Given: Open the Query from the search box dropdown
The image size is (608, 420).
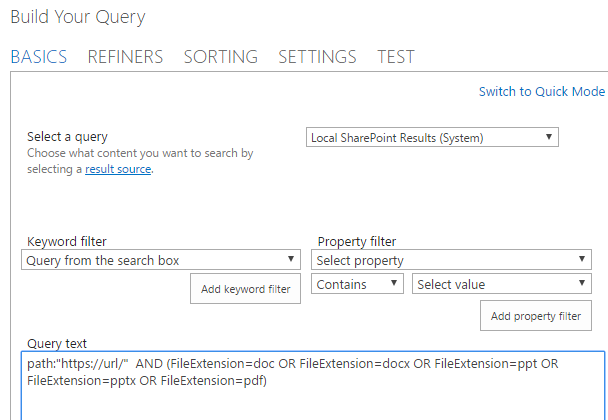Looking at the screenshot, I should click(x=160, y=260).
